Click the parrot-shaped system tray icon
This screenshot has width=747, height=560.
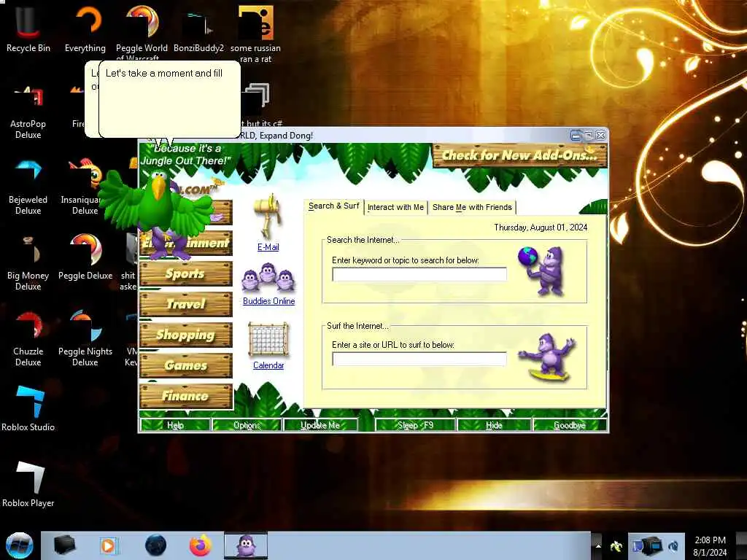[x=616, y=546]
